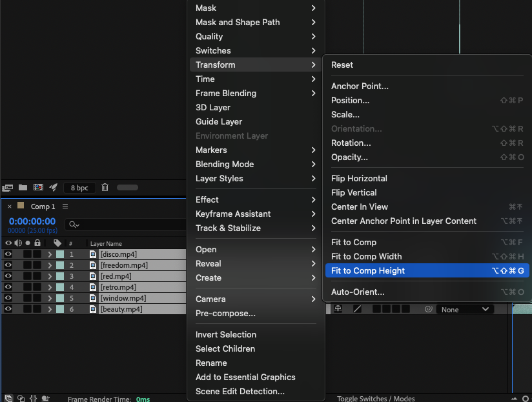This screenshot has height=402, width=532.
Task: Choose Fit to Comp Width
Action: [427, 256]
